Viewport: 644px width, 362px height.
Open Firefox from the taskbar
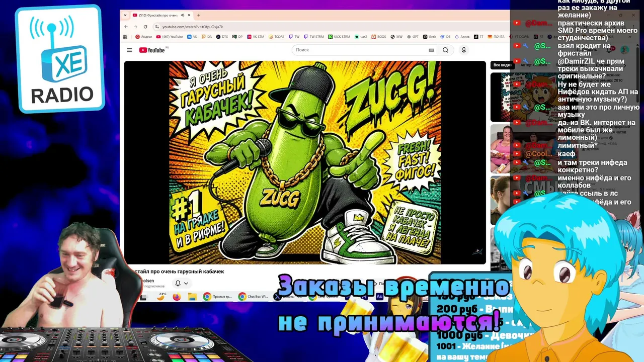pos(176,297)
